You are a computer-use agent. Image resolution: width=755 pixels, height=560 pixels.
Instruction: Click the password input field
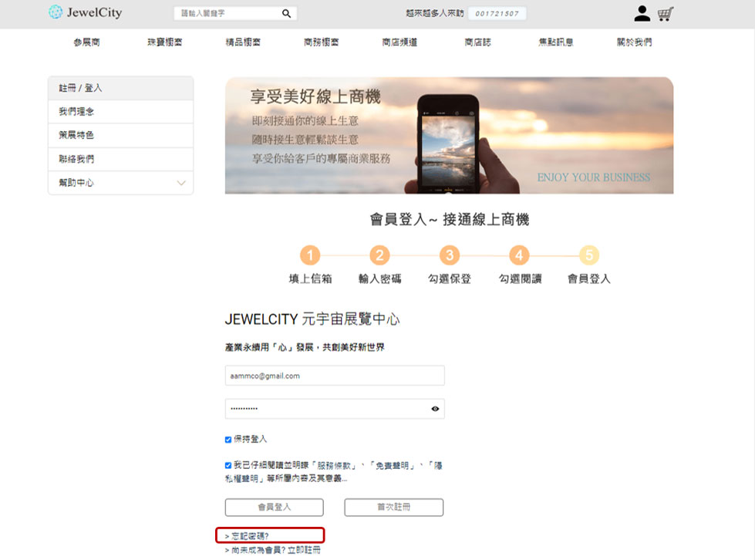pos(335,409)
